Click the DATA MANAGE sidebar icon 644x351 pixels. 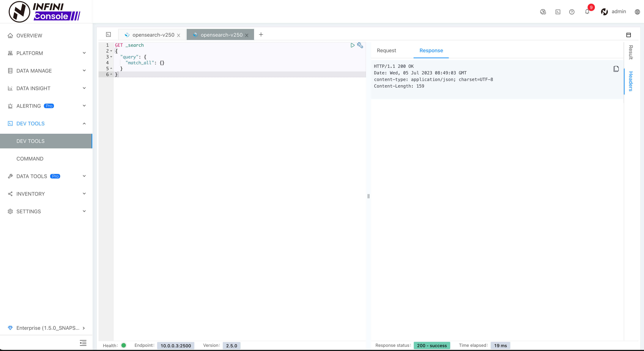10,71
